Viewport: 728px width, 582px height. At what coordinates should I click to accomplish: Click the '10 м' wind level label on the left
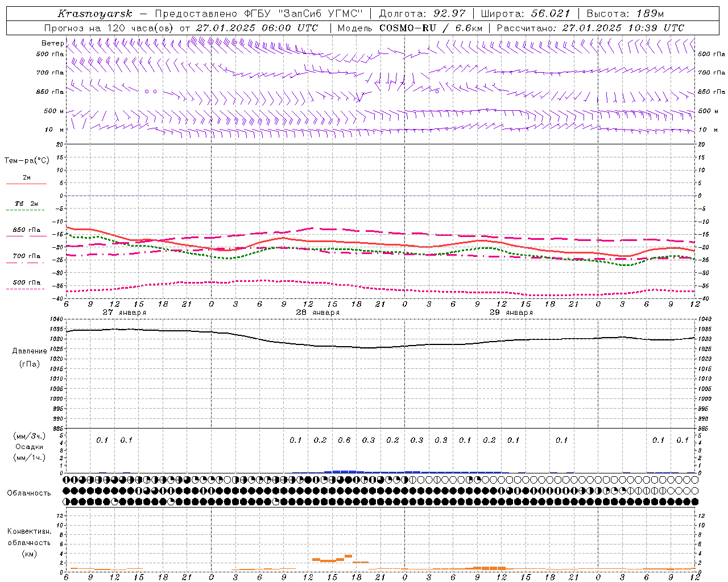54,130
